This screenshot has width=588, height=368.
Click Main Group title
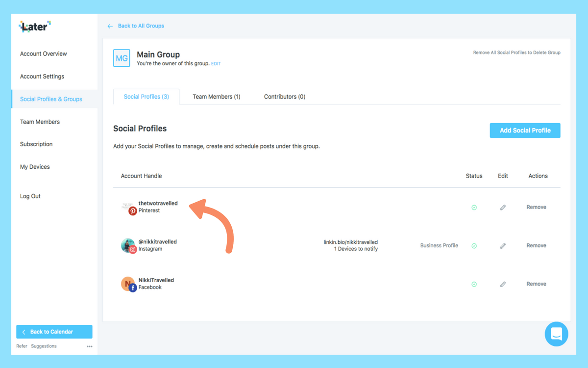point(158,54)
